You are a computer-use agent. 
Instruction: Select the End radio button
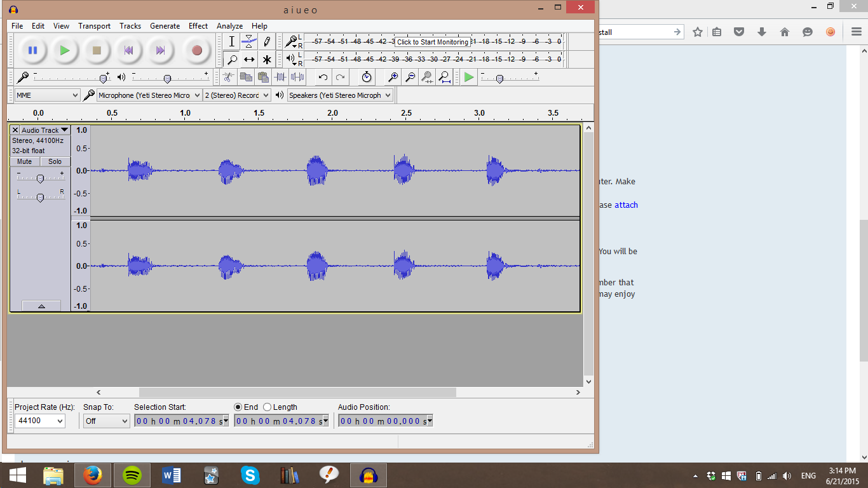tap(238, 407)
